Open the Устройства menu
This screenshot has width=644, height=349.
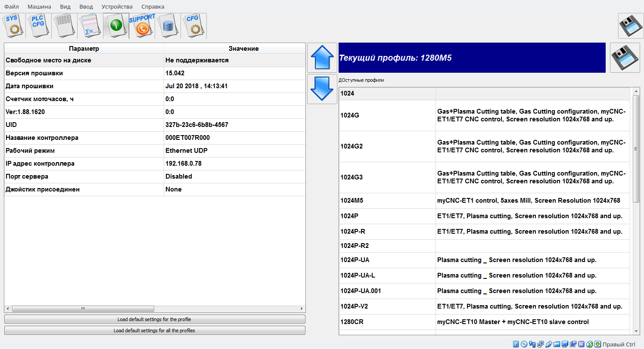117,6
